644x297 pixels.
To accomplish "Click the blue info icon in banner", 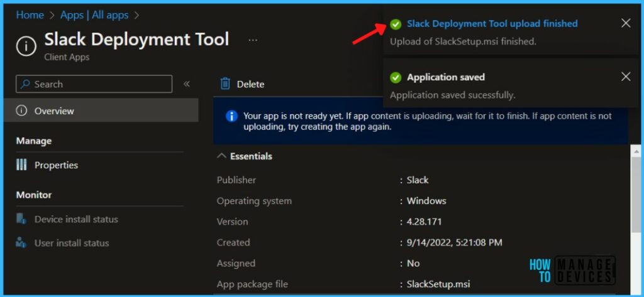I will (x=231, y=116).
